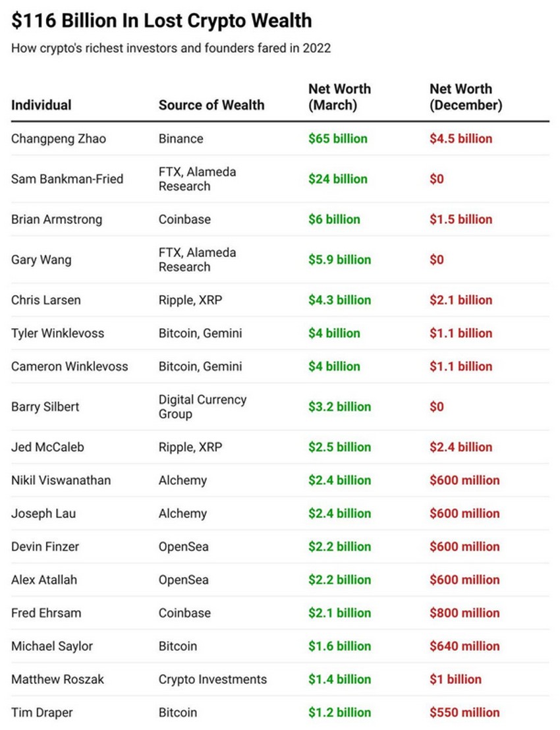
Task: Select the Source of Wealth column header
Action: click(211, 105)
